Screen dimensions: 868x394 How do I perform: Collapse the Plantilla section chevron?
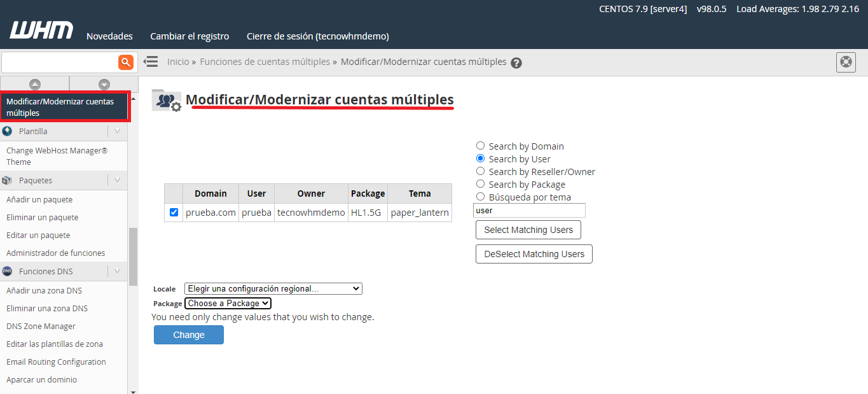(117, 131)
